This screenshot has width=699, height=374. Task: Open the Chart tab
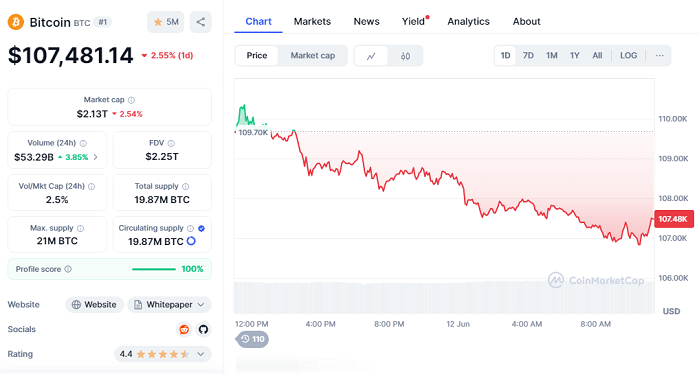[259, 21]
